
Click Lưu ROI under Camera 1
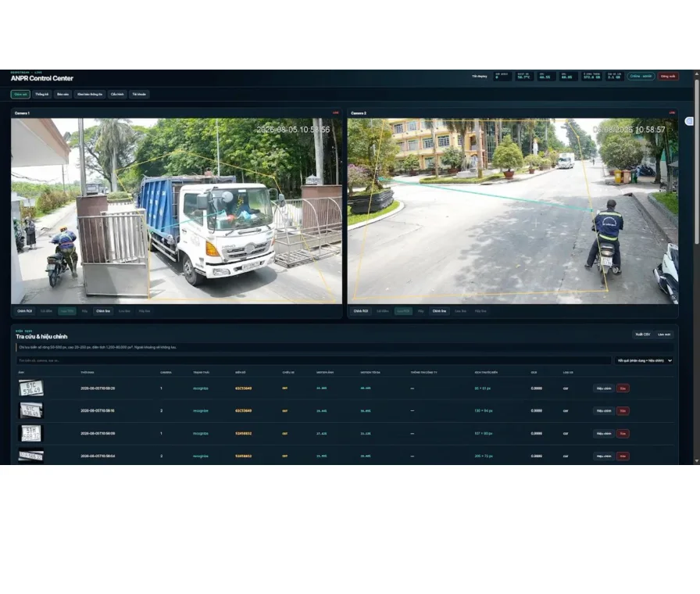[67, 311]
